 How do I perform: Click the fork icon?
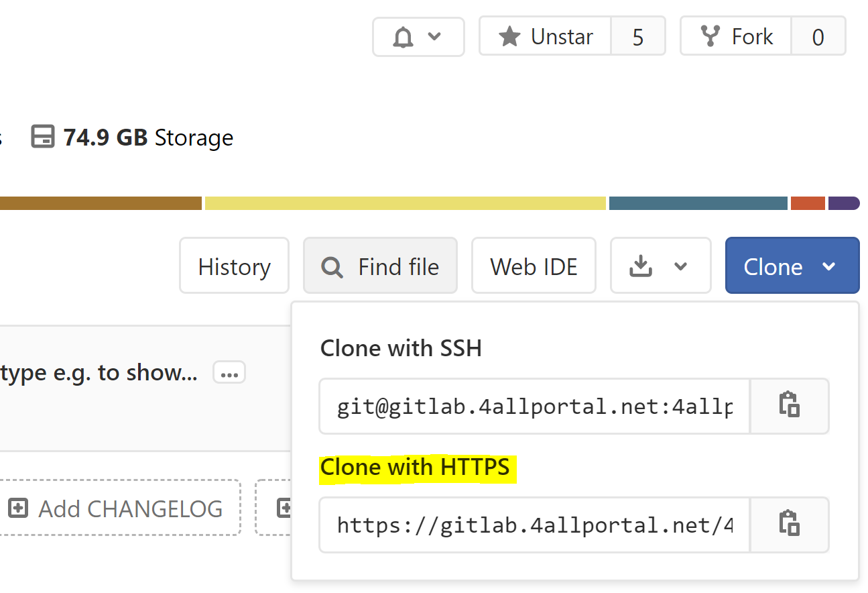click(710, 36)
